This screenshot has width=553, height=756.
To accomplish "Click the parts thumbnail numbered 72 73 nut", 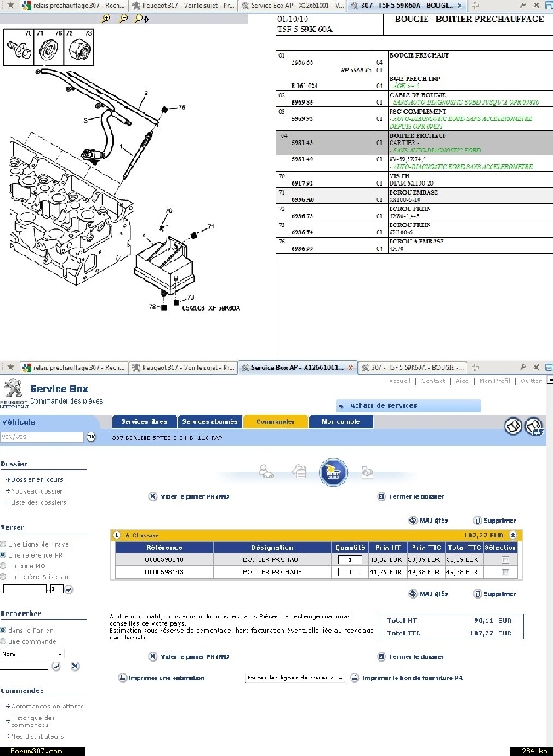I will click(78, 48).
